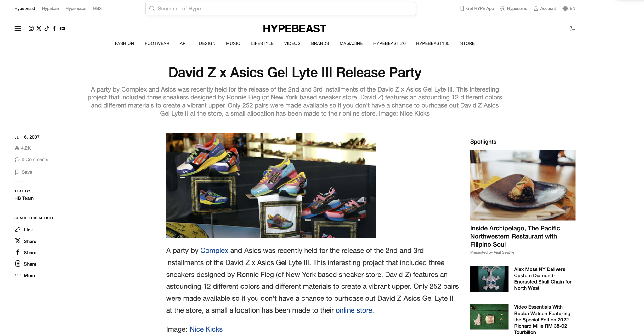This screenshot has width=644, height=335.
Task: Select the MAGAZINE menu item
Action: [x=351, y=44]
